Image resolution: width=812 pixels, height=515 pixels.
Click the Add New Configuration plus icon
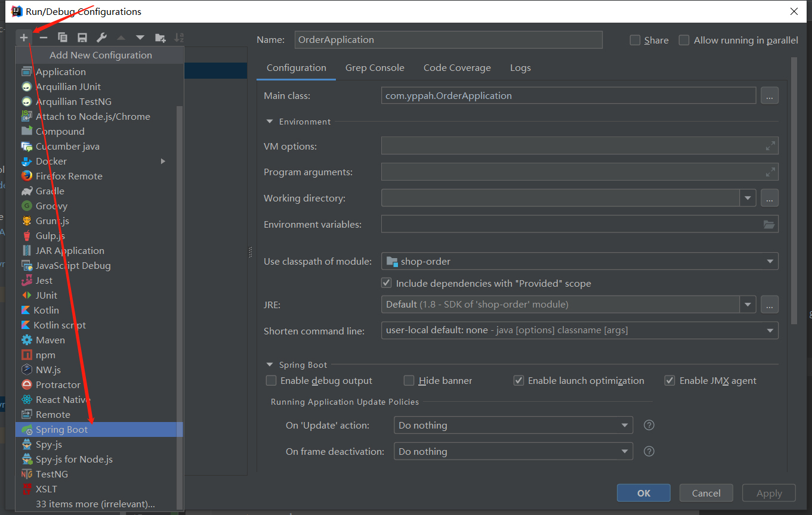(x=24, y=38)
